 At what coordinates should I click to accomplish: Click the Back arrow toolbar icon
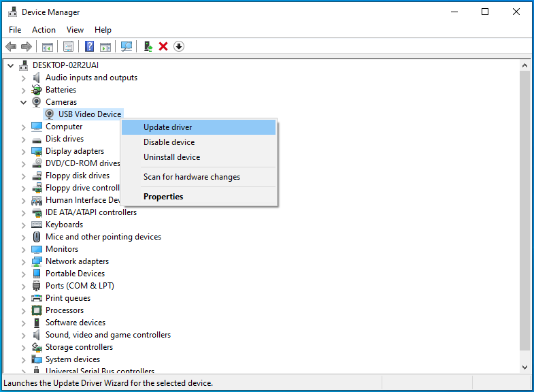click(x=11, y=46)
